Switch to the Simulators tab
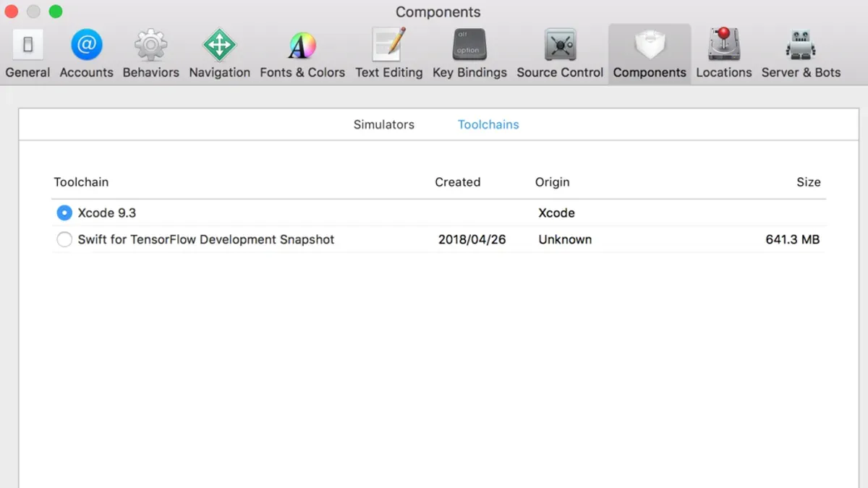This screenshot has height=488, width=868. 383,124
